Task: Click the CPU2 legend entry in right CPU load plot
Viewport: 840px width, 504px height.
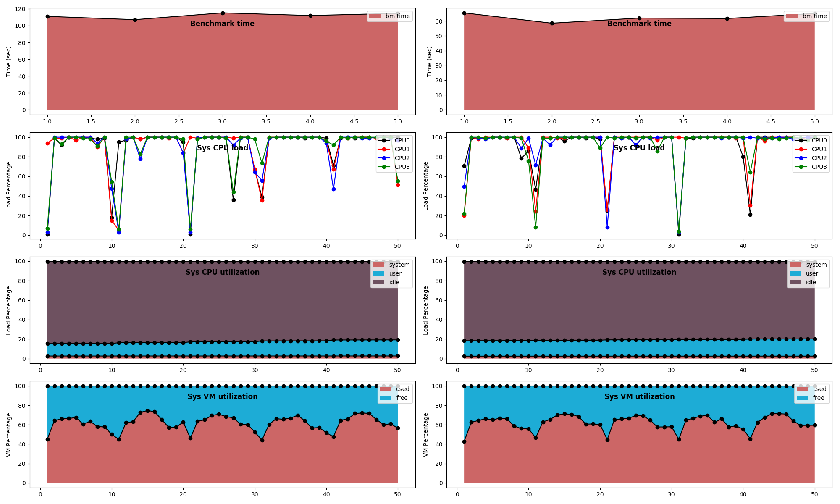Action: [810, 158]
